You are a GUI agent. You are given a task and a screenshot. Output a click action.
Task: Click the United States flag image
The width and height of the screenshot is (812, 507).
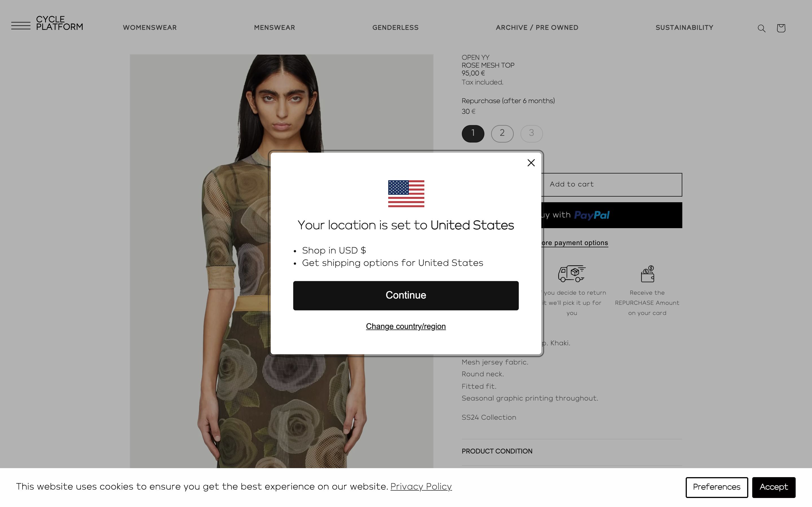click(x=406, y=194)
